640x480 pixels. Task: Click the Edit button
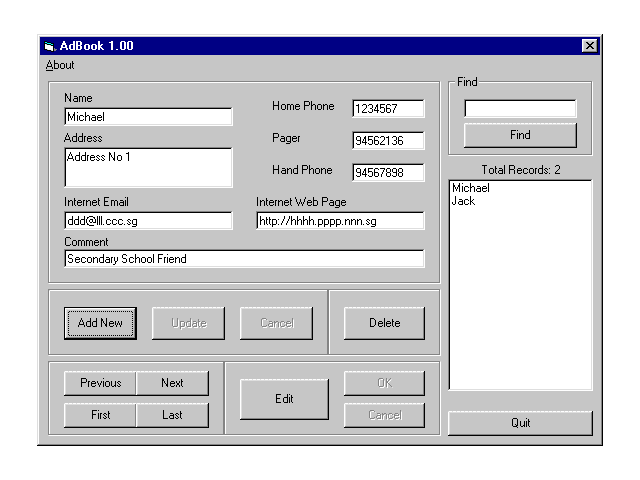click(284, 399)
